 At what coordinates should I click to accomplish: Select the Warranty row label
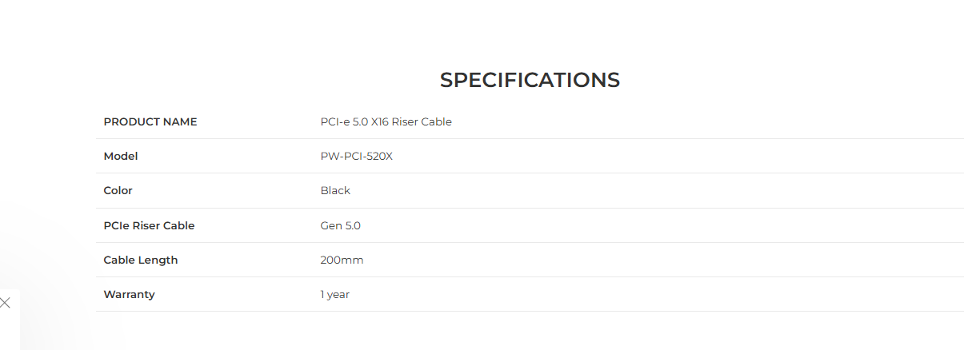pos(130,294)
